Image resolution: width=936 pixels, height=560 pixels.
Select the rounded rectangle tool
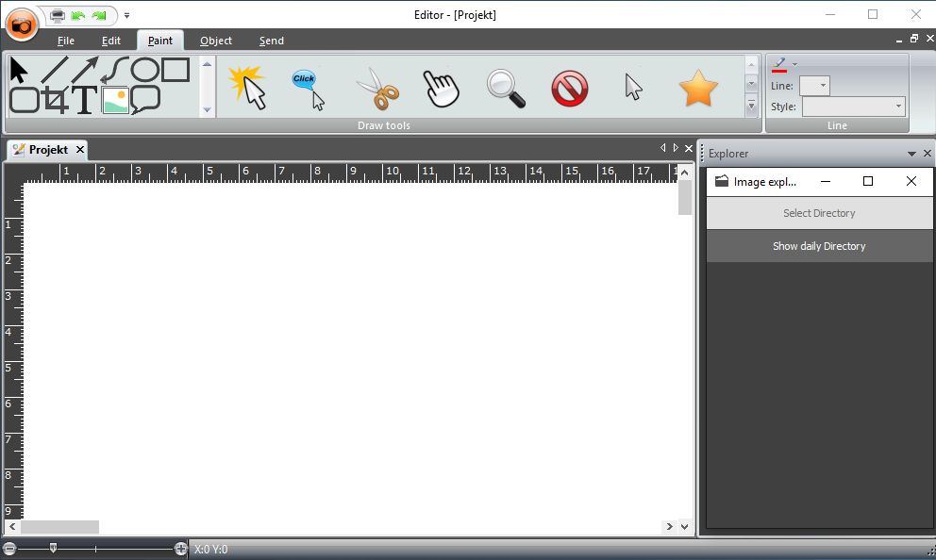(x=25, y=100)
